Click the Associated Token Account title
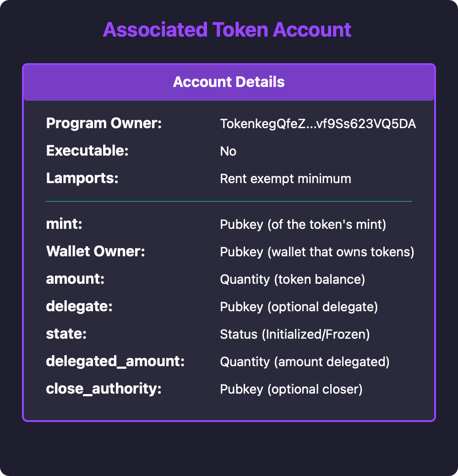 [x=227, y=30]
